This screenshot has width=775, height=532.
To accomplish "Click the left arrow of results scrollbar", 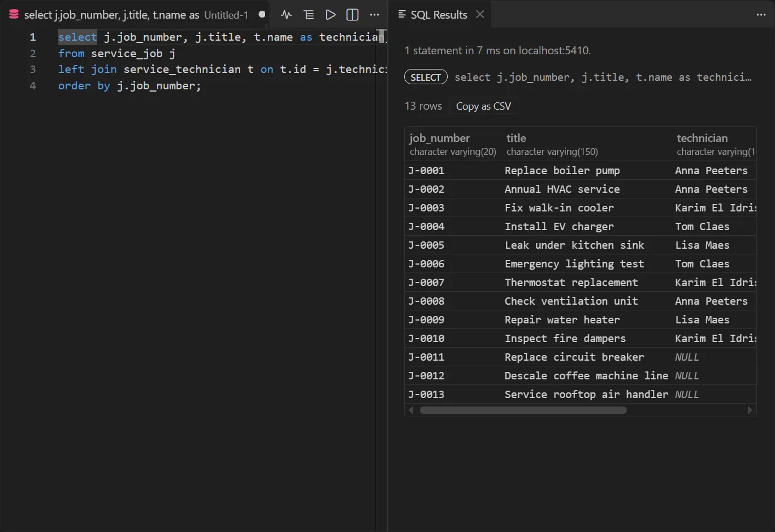I will pos(411,410).
